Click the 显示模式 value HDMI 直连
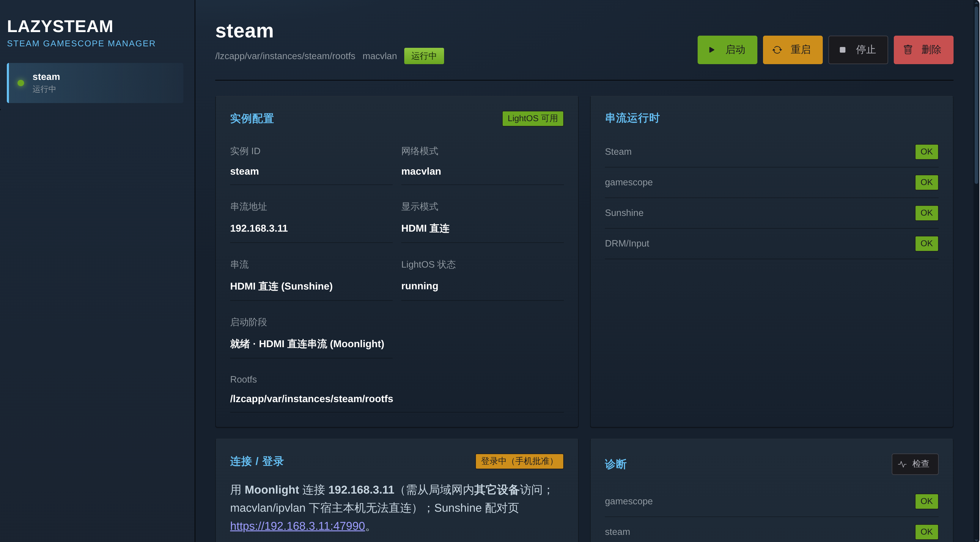Image resolution: width=980 pixels, height=542 pixels. [425, 228]
